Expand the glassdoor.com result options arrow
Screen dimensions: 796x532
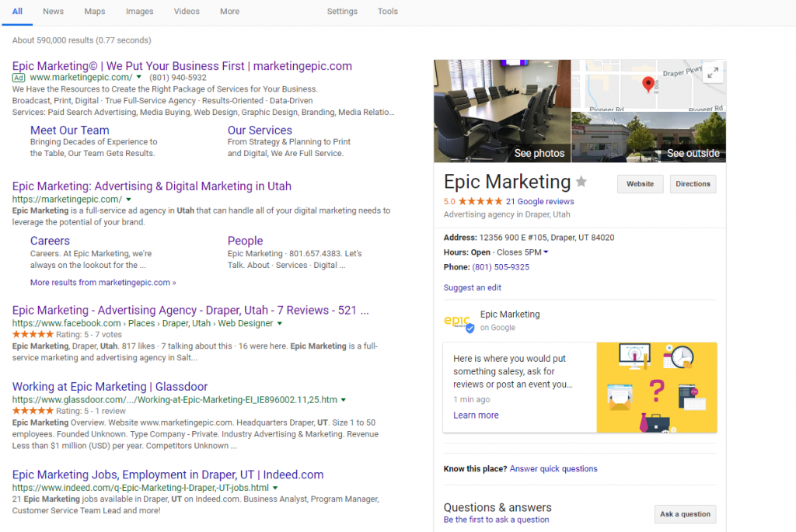tap(343, 400)
